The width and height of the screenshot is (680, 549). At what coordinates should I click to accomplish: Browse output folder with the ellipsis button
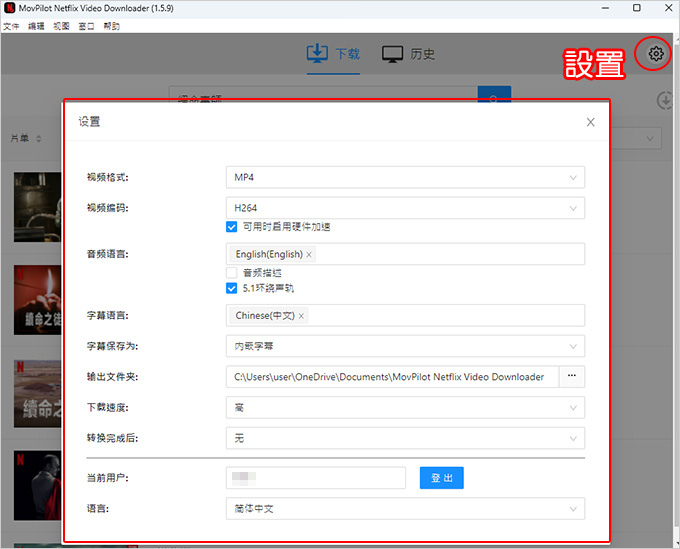pos(572,376)
